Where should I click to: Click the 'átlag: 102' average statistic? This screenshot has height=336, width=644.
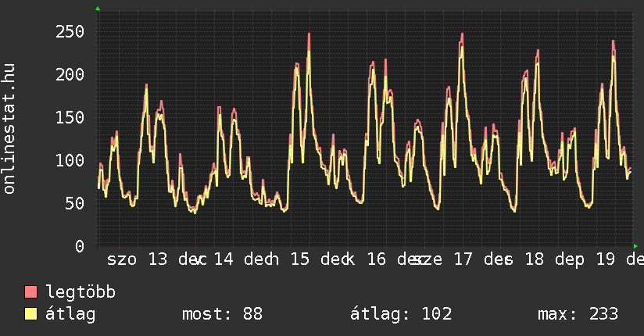tap(400, 314)
